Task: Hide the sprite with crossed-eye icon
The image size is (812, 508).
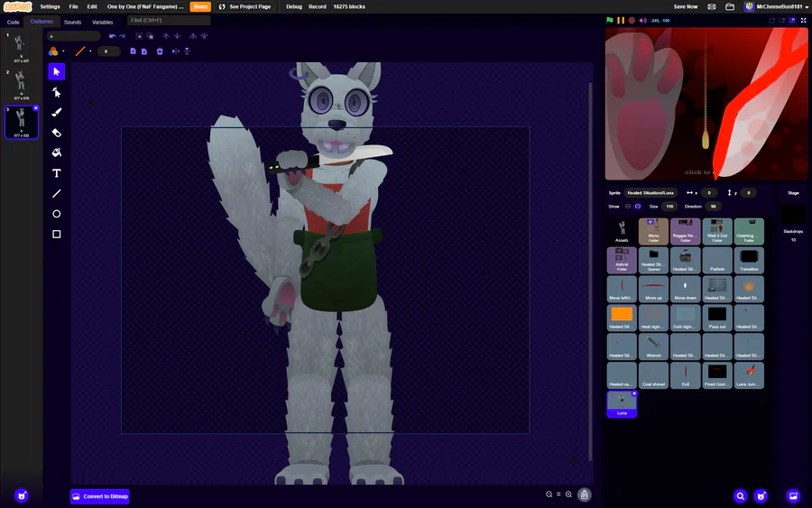Action: pos(638,206)
